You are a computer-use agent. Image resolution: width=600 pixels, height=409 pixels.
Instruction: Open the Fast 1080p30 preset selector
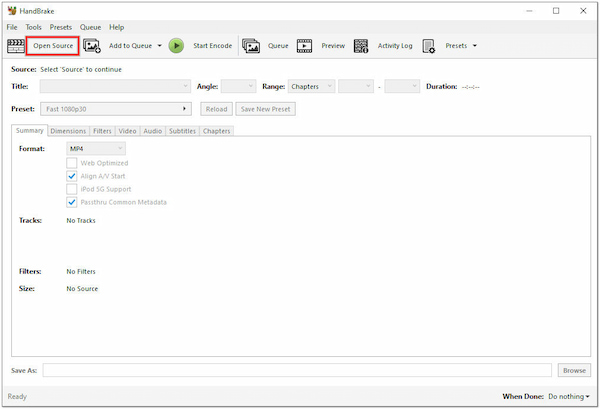tap(116, 109)
